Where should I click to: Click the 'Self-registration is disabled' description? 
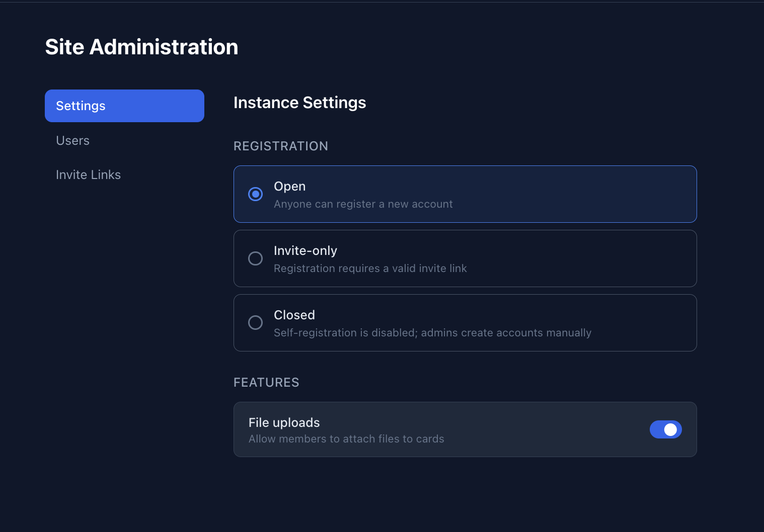[432, 332]
